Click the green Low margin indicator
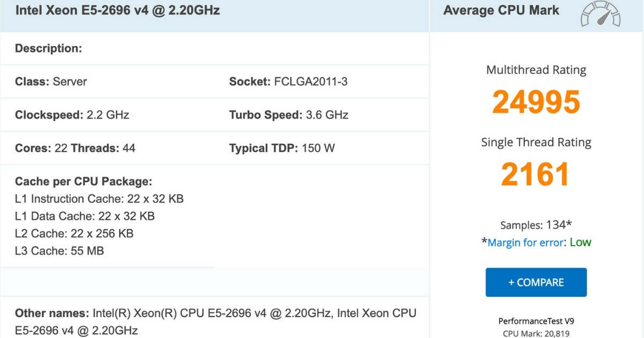The height and width of the screenshot is (338, 644). click(x=581, y=243)
